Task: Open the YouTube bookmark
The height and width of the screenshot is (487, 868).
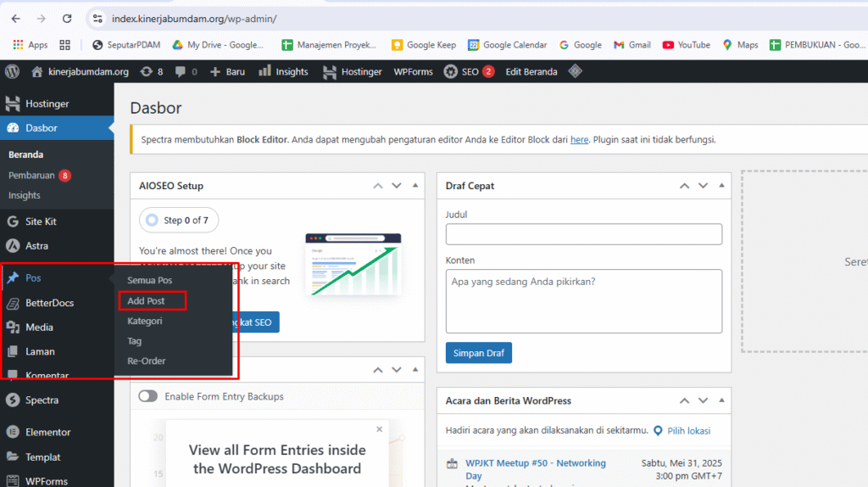Action: tap(686, 45)
